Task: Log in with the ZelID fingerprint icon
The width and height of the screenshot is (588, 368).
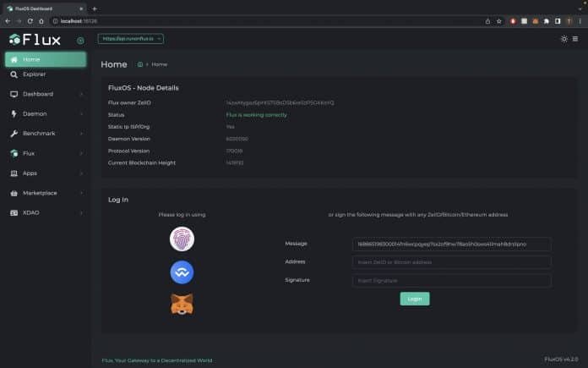Action: (x=182, y=239)
